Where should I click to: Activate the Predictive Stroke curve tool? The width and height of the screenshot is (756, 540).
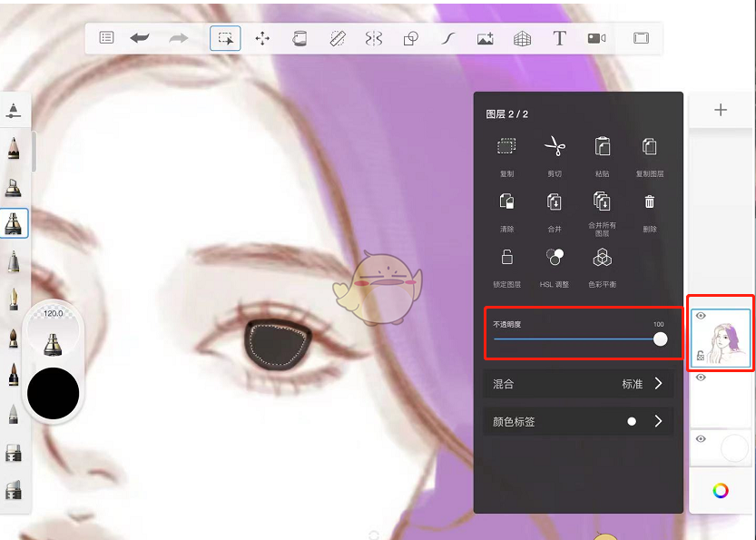click(448, 38)
